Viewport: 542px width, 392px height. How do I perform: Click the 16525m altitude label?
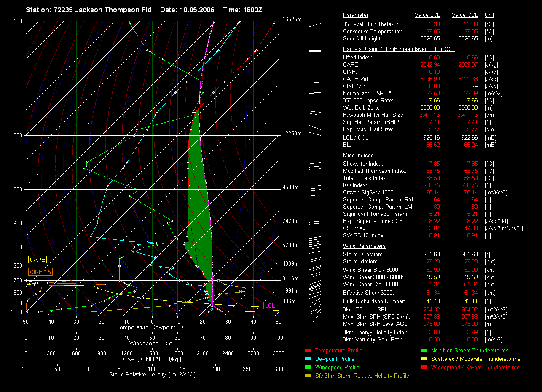point(292,19)
